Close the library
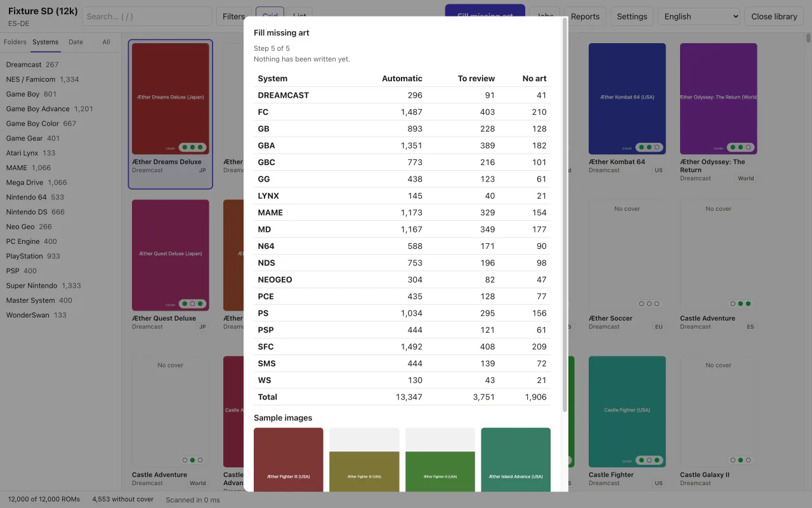Viewport: 812px width, 508px height. pyautogui.click(x=774, y=17)
